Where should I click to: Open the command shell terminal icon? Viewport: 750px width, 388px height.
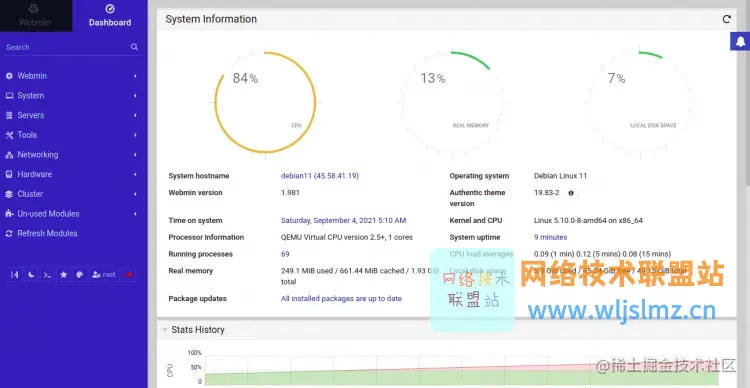coord(47,275)
